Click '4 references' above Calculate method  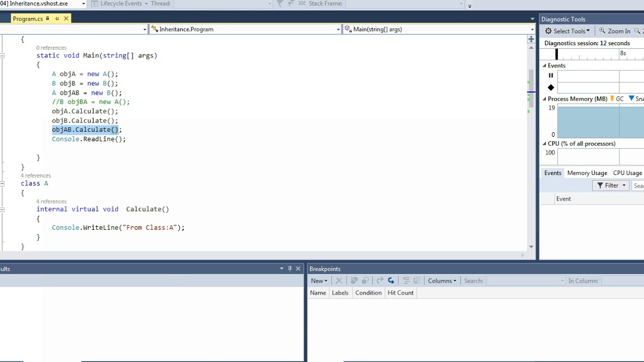click(x=51, y=201)
